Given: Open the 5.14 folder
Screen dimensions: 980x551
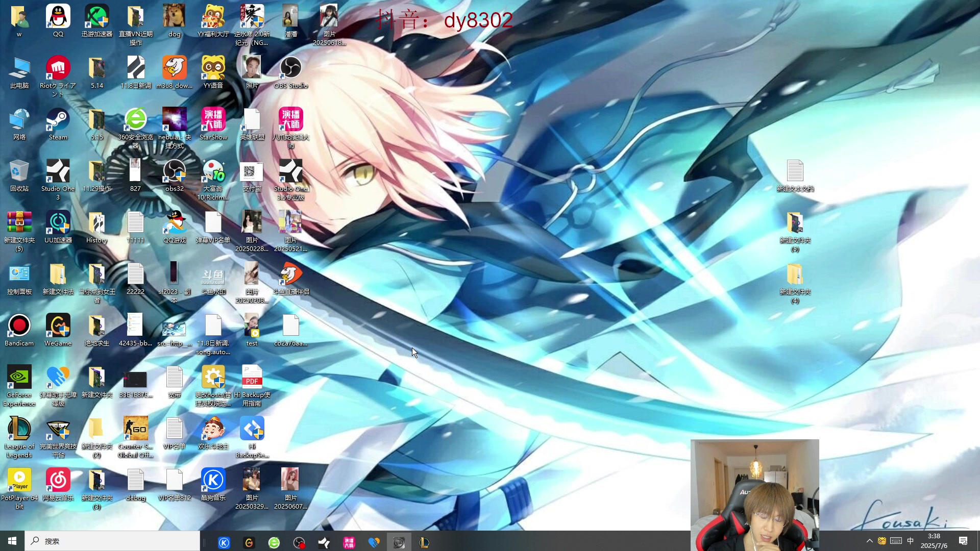Looking at the screenshot, I should tap(97, 68).
